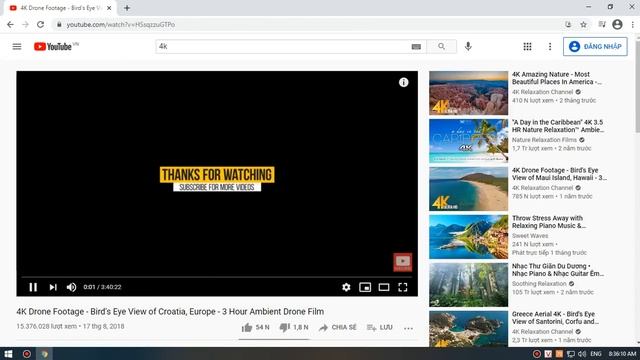This screenshot has height=360, width=640.
Task: Visit Nature Relaxation Films channel
Action: point(544,140)
